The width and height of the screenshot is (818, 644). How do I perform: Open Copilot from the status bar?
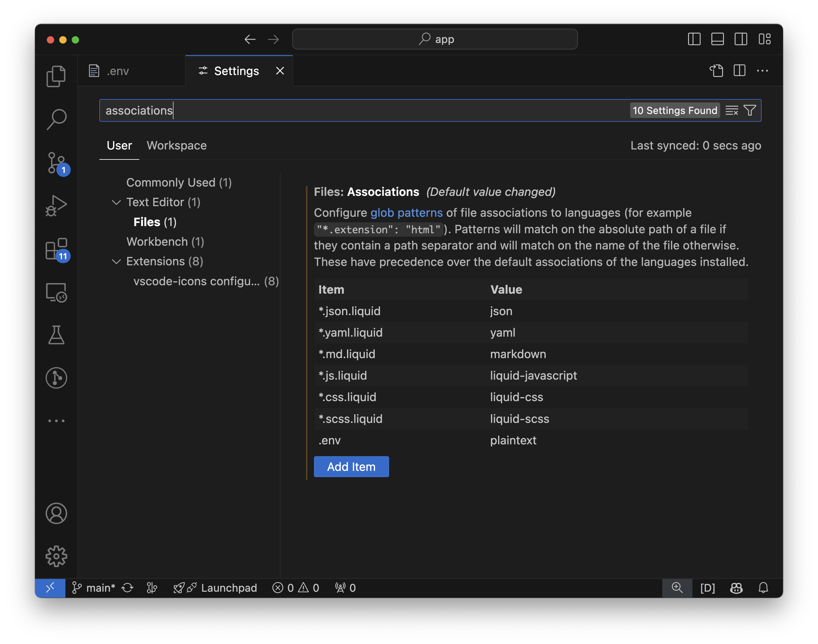[736, 588]
